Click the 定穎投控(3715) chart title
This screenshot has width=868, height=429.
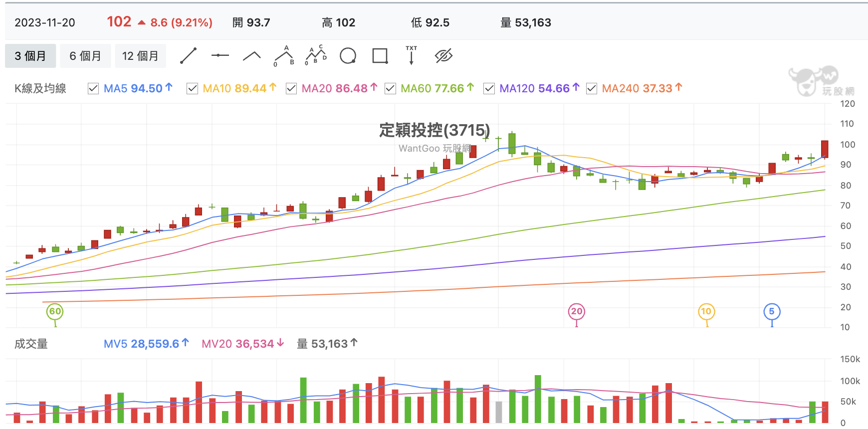pos(434,130)
